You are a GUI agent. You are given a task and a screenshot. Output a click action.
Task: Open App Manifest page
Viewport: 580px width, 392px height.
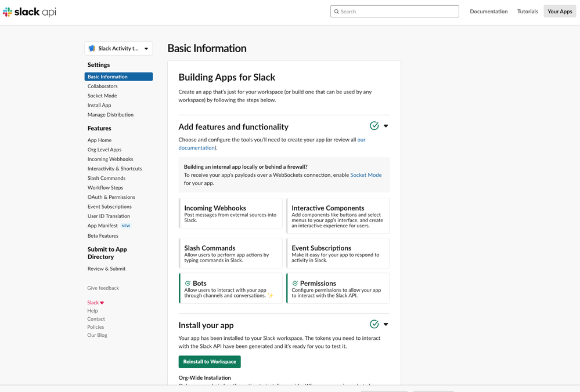pos(102,226)
